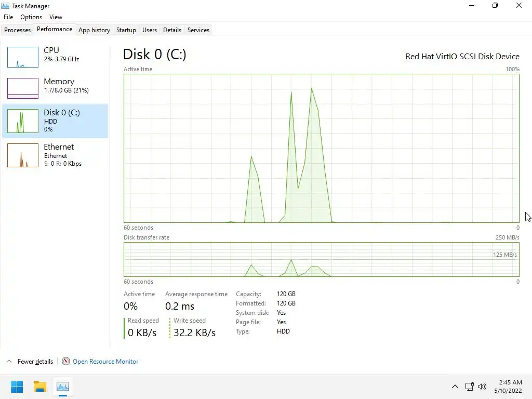Select the Disk 0 (C:) graph thumbnail
Viewport: 532px width, 399px height.
click(23, 121)
